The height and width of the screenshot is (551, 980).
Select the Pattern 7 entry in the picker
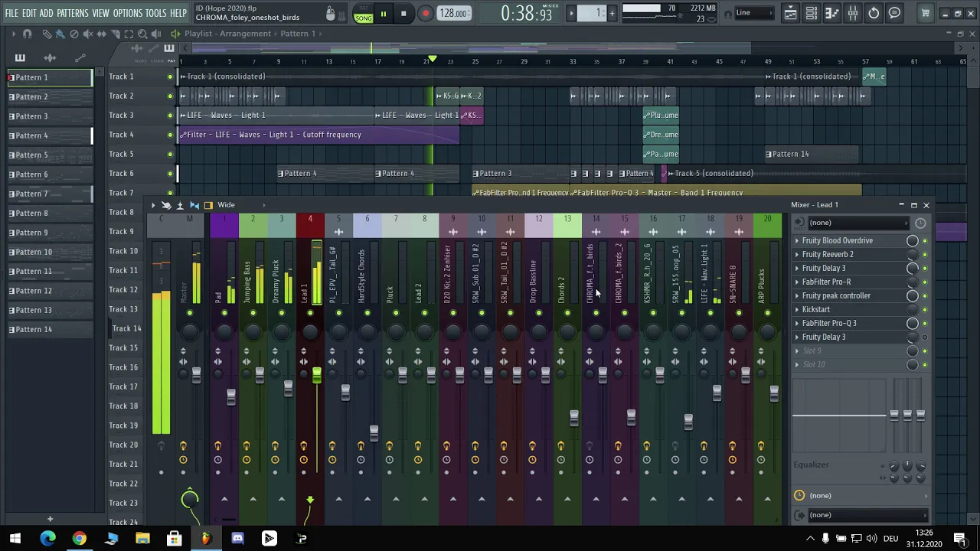click(50, 194)
